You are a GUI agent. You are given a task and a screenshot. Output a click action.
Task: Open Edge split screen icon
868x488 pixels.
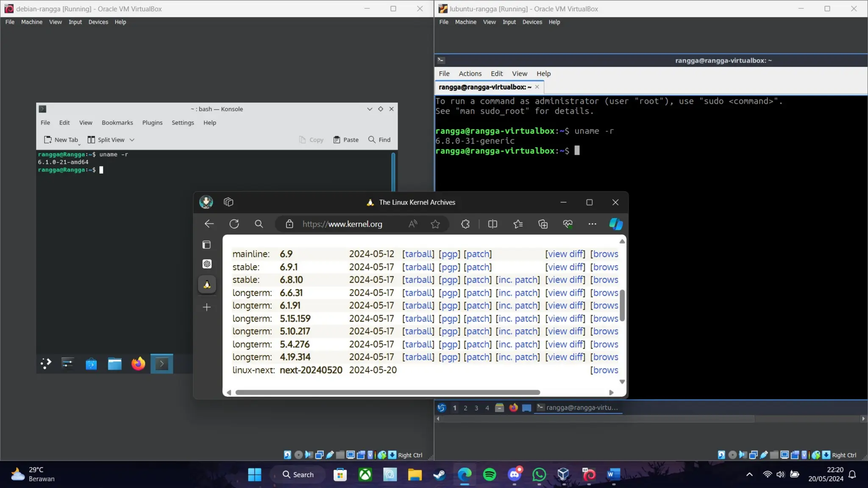click(492, 224)
